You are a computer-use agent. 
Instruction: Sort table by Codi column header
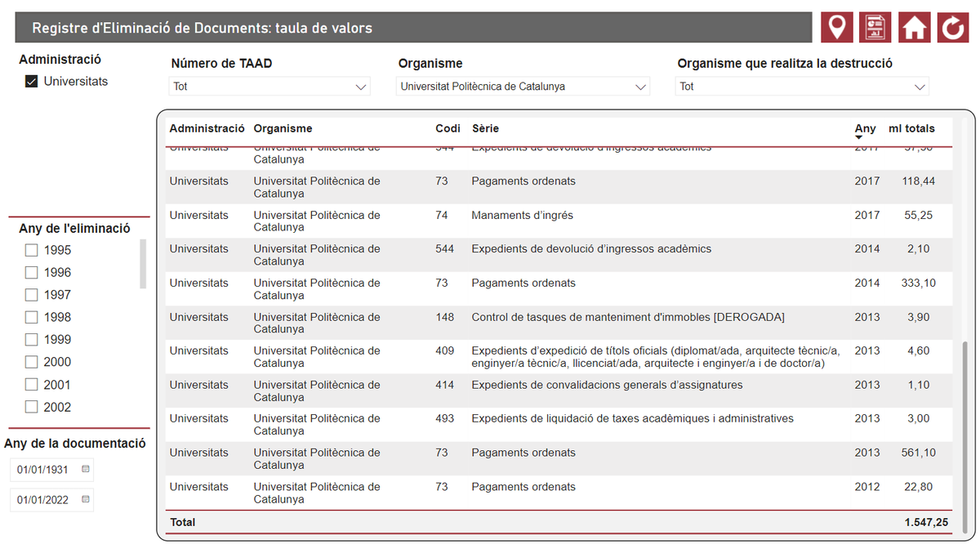448,128
